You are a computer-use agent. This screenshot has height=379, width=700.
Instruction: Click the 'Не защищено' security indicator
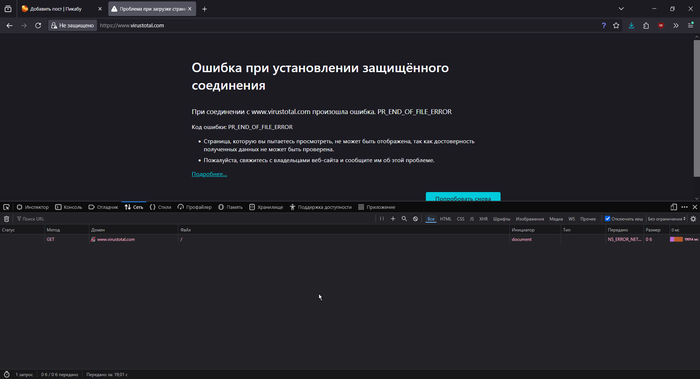tap(72, 25)
